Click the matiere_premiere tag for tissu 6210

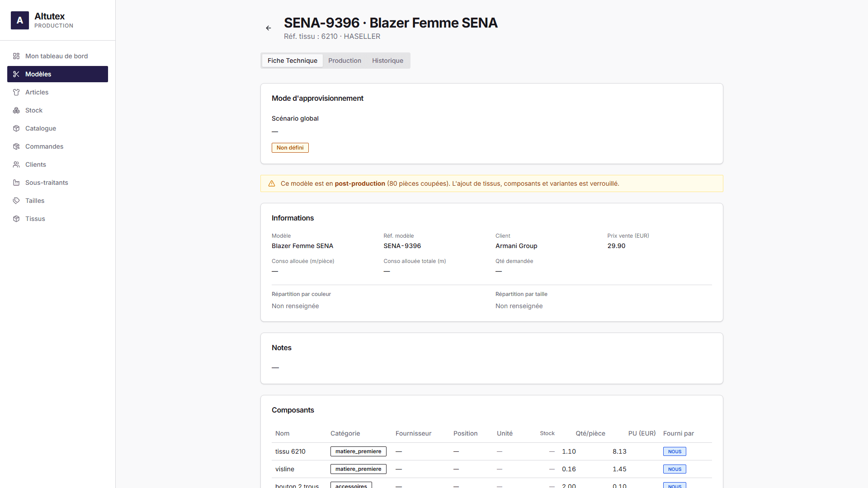point(359,451)
